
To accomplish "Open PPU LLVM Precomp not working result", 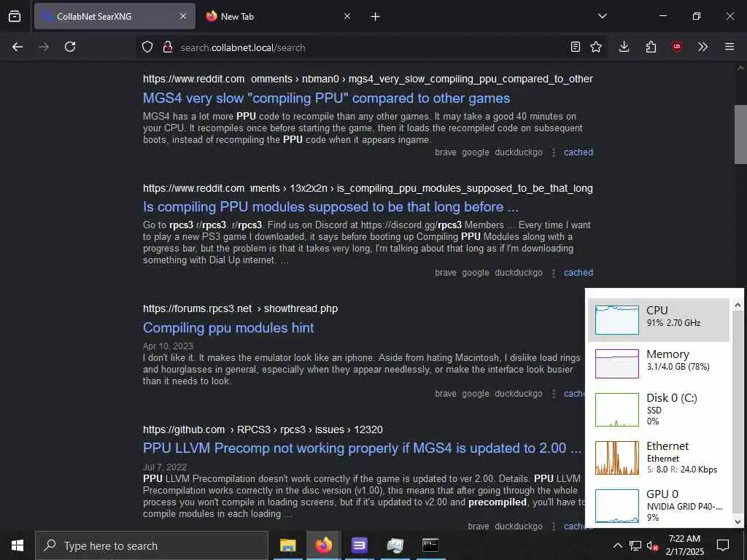I will [x=362, y=448].
